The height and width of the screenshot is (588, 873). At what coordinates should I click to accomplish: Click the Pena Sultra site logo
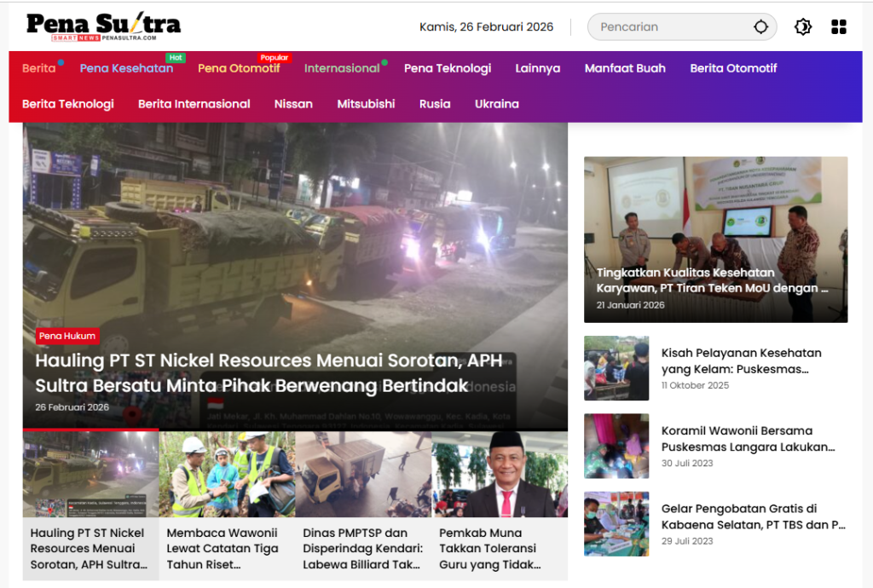[103, 26]
